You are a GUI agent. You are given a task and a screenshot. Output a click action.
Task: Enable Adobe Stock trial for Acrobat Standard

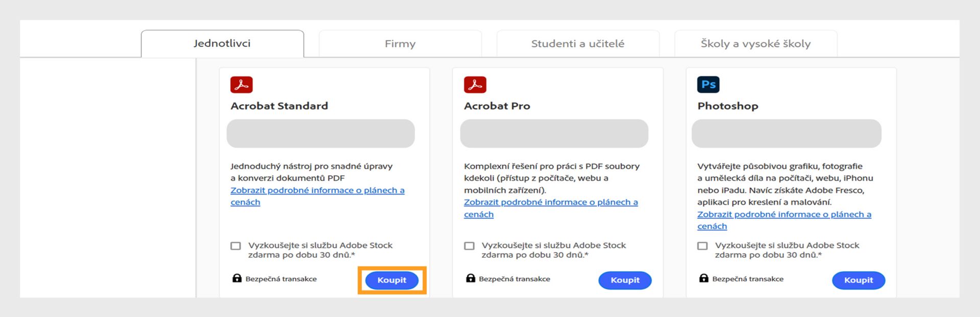236,246
